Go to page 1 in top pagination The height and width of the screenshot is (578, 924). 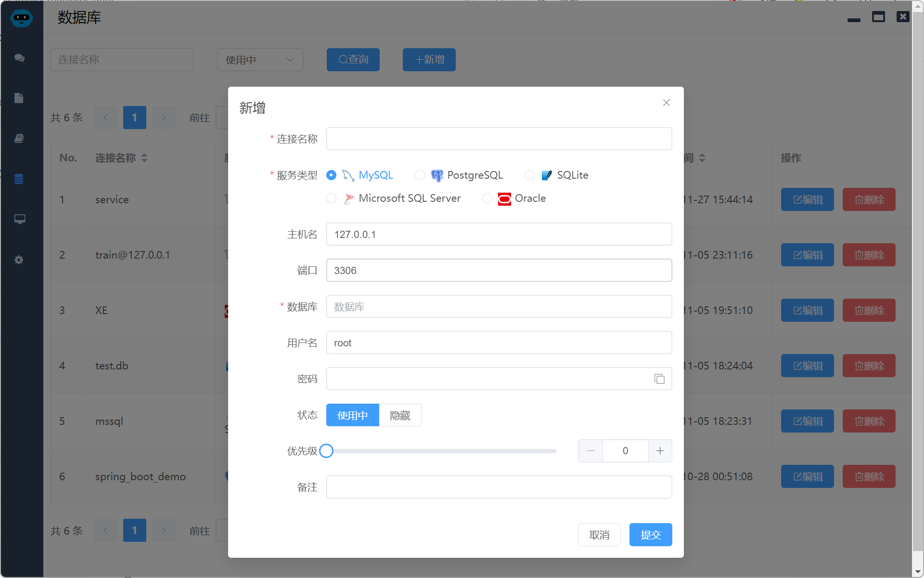[135, 118]
